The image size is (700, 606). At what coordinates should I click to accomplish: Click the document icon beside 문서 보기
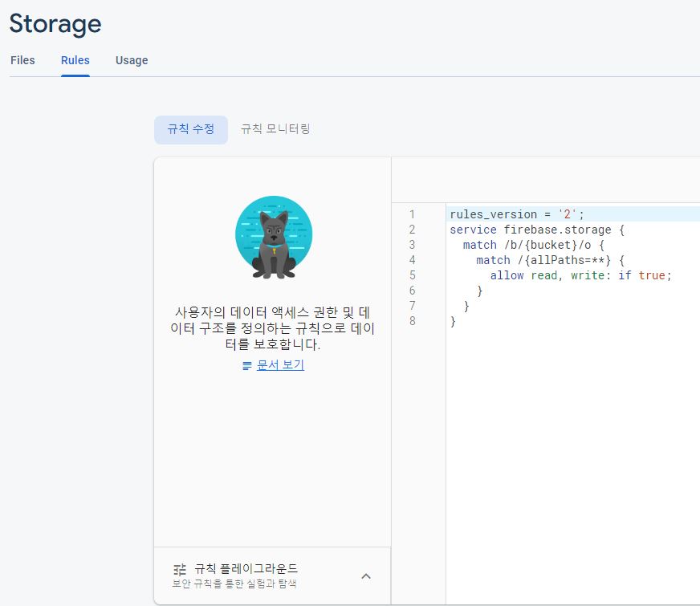247,366
